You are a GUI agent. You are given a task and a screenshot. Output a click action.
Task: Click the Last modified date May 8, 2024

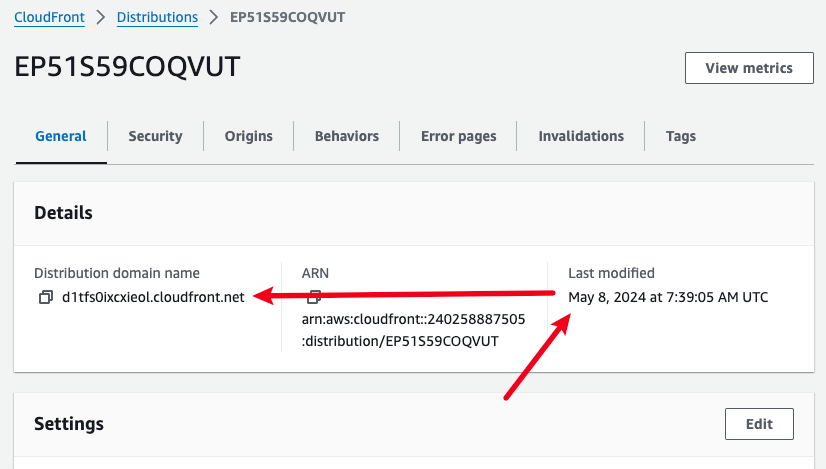(x=668, y=297)
